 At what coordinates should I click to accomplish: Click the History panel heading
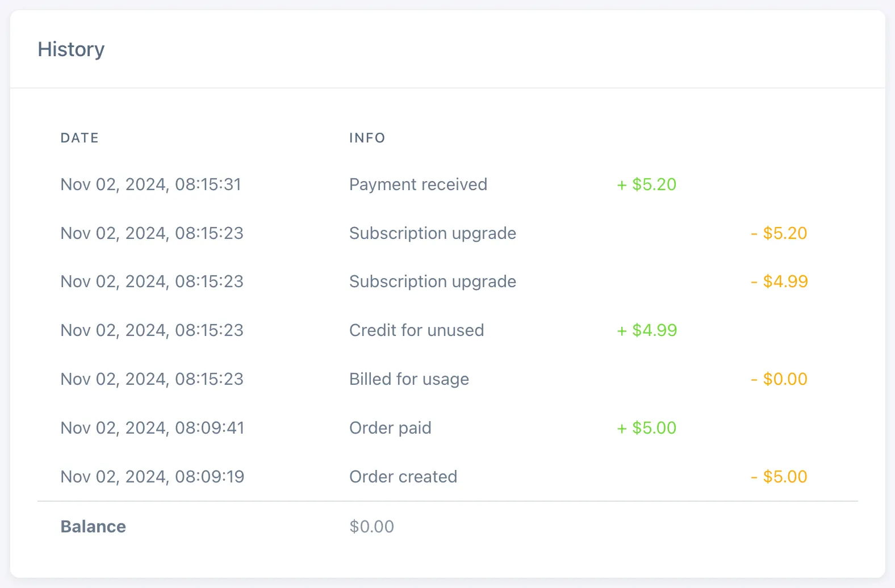(x=71, y=49)
